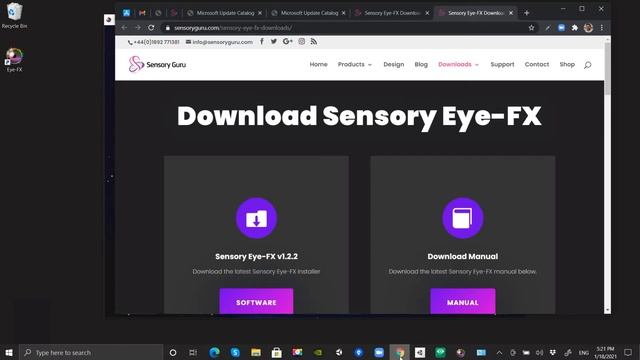
Task: Click the +44(0)1892 771381 phone number
Action: pos(153,42)
